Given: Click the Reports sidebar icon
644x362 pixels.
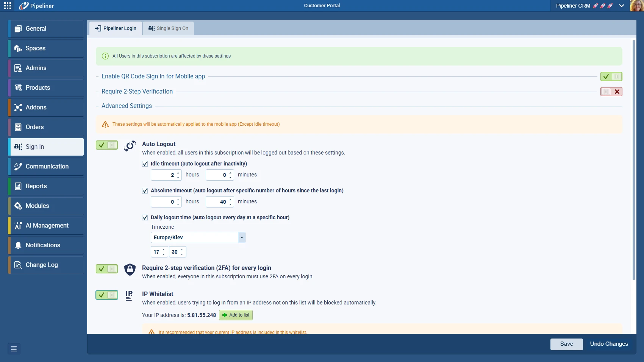Looking at the screenshot, I should 18,186.
